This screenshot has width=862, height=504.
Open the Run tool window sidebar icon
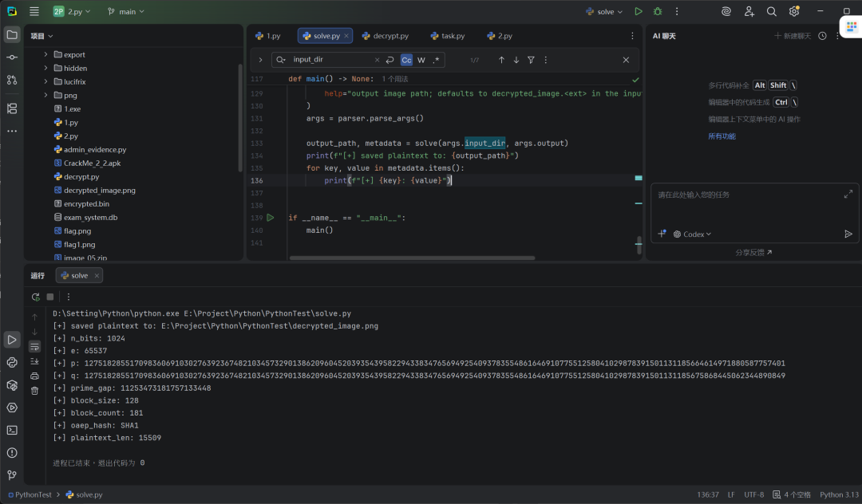[11, 340]
